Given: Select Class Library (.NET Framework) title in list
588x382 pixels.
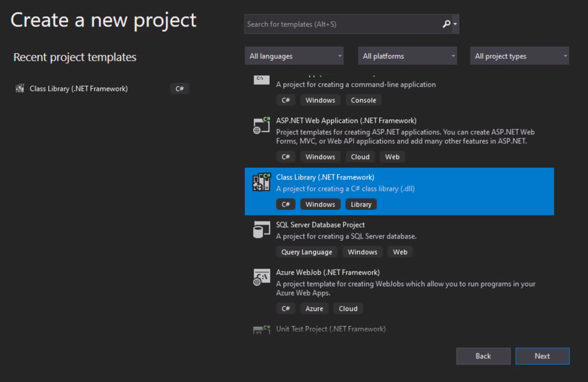Looking at the screenshot, I should 325,177.
